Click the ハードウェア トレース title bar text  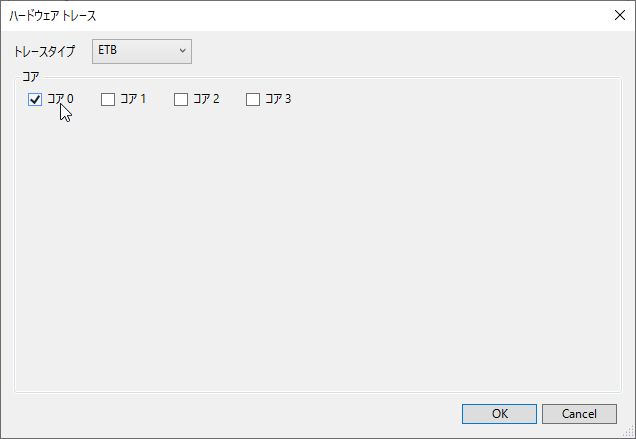(53, 16)
